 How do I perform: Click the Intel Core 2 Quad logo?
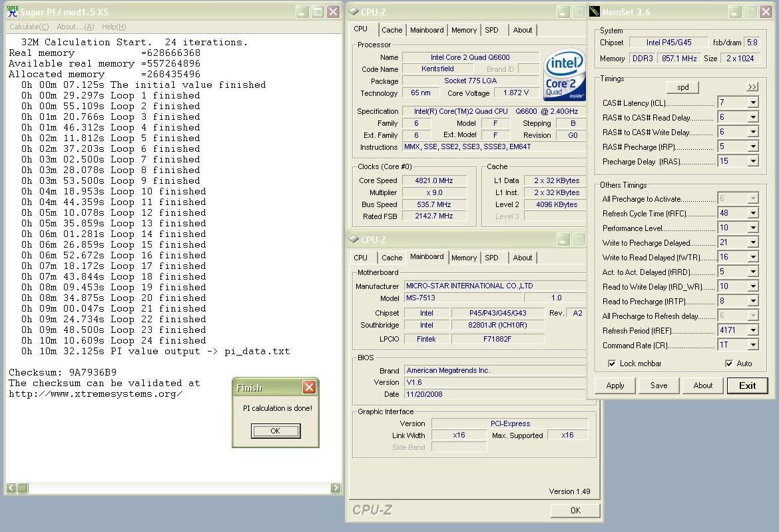tap(564, 75)
